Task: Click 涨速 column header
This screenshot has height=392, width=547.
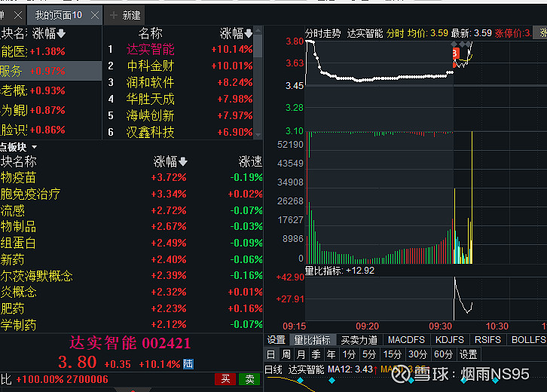Action: [x=250, y=161]
